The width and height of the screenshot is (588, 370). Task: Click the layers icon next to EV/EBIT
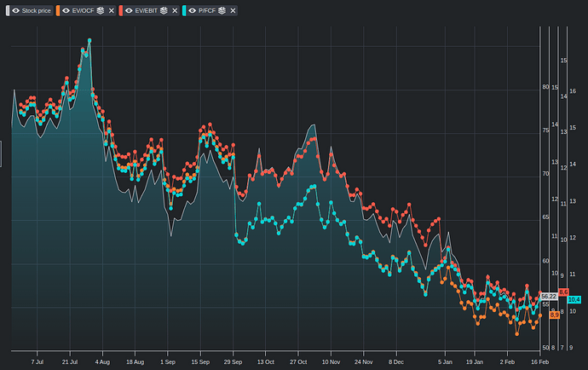[163, 10]
